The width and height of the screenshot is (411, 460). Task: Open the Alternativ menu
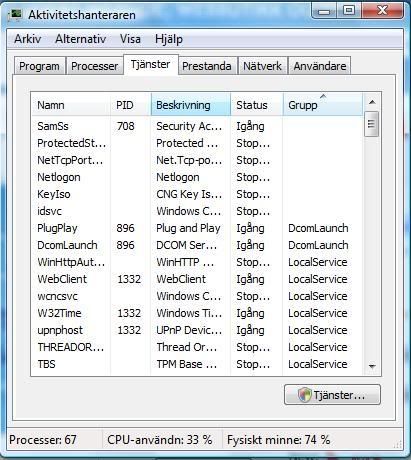[x=80, y=39]
